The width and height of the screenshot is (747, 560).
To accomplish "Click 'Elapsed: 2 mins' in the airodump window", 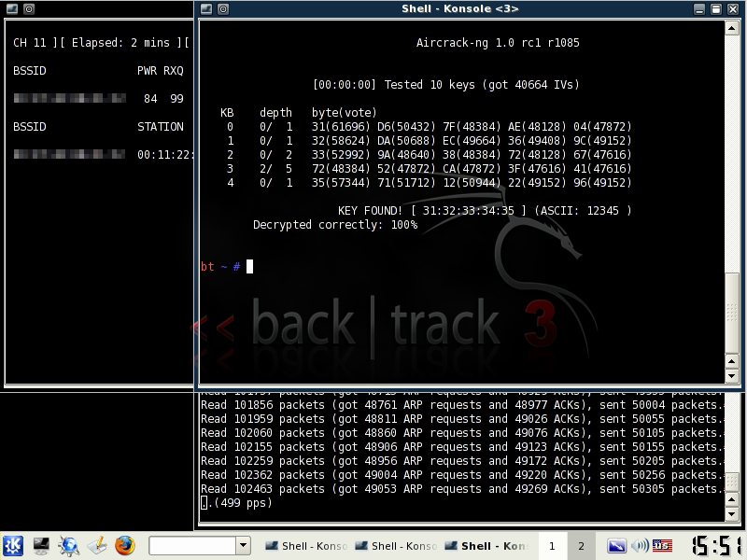I will 120,43.
